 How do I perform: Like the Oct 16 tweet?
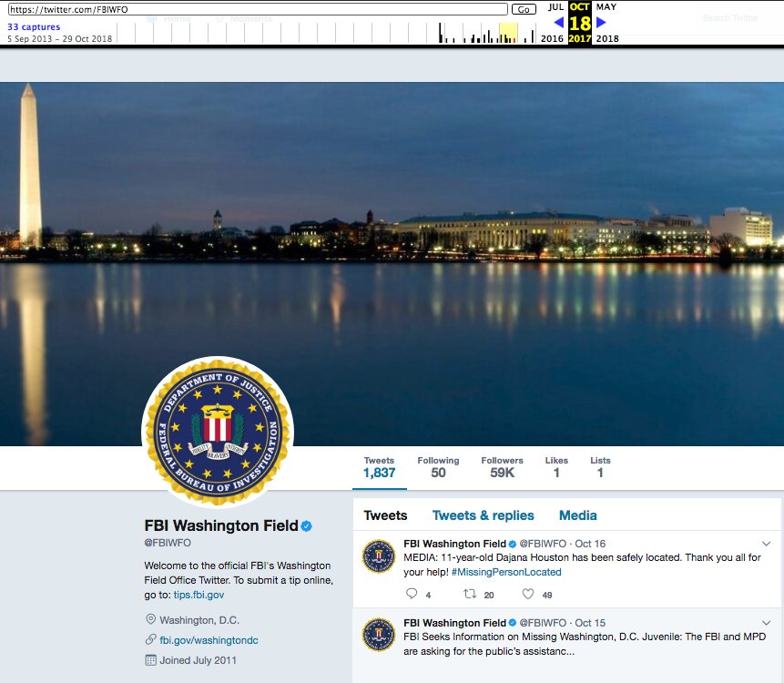(x=528, y=594)
